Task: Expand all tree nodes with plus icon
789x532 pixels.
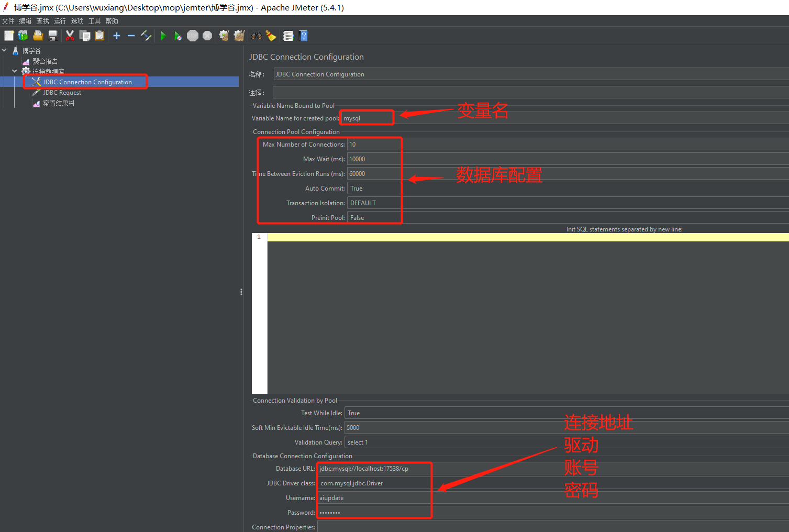Action: pyautogui.click(x=117, y=36)
